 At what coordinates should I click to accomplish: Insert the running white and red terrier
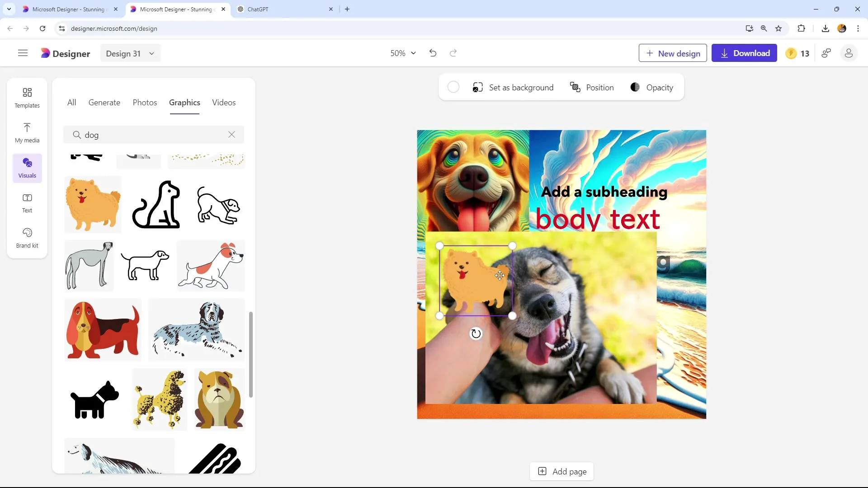click(211, 266)
